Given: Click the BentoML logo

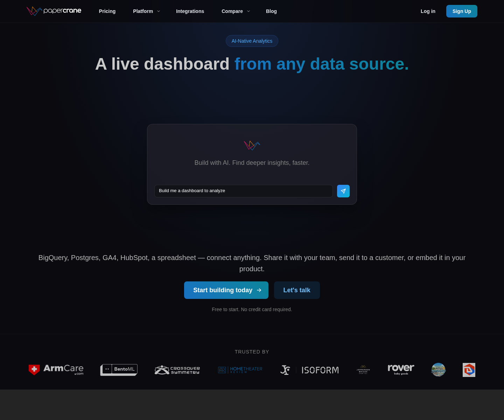Looking at the screenshot, I should (119, 370).
